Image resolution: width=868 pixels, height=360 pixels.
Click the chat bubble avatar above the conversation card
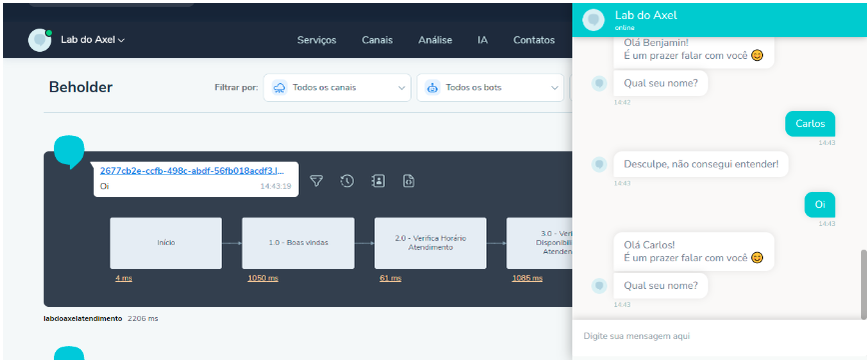tap(69, 151)
